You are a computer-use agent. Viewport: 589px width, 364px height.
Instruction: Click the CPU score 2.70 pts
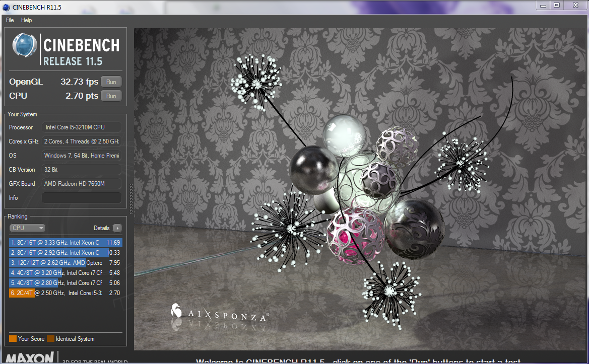point(82,96)
